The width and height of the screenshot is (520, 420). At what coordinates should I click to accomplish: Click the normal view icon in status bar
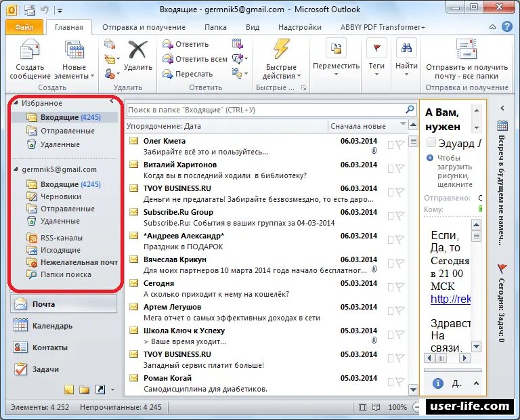[363, 407]
